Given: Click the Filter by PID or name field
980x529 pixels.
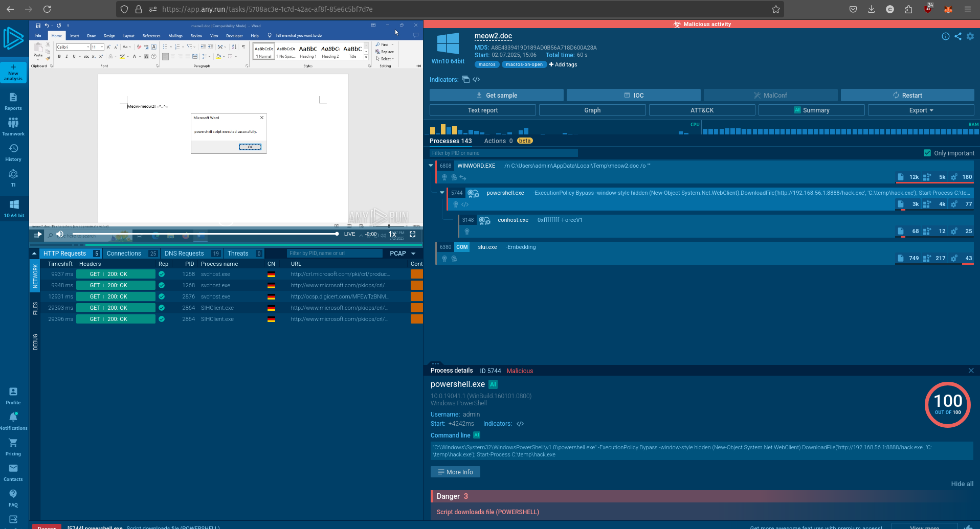Looking at the screenshot, I should [503, 153].
